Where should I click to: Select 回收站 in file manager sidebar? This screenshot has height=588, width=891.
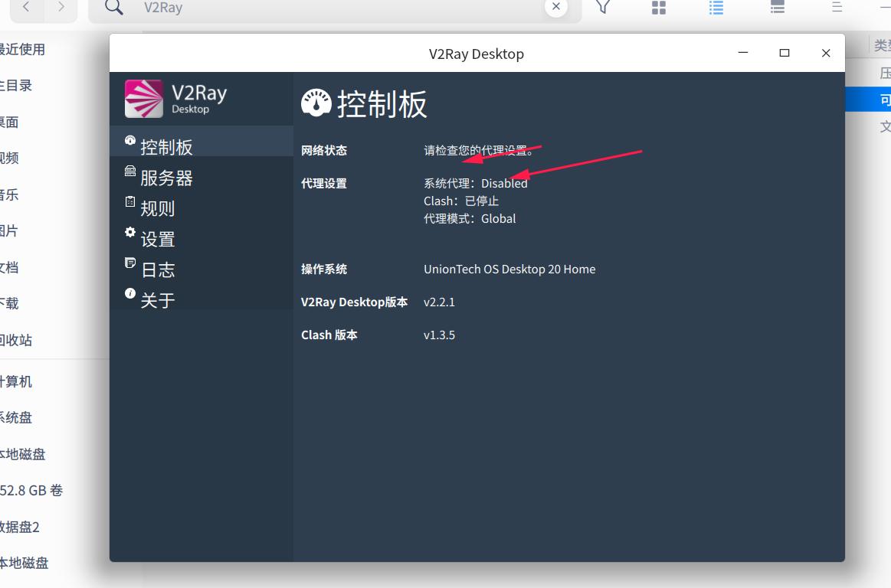pyautogui.click(x=17, y=340)
